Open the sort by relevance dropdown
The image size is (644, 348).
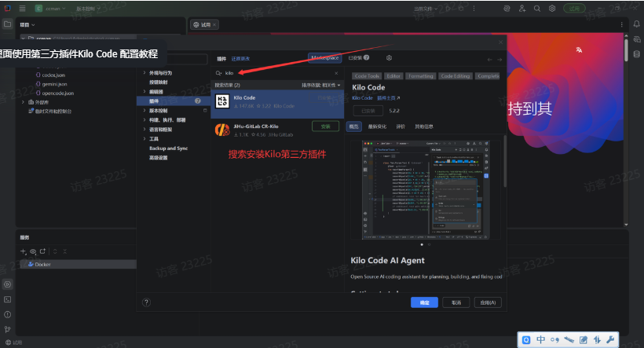[320, 85]
